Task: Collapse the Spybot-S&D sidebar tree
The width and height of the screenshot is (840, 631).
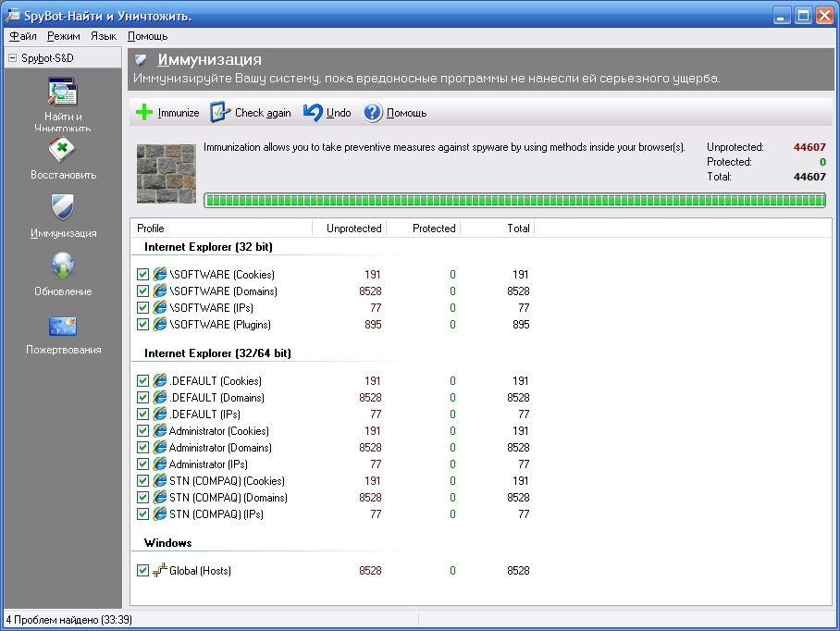Action: (12, 58)
